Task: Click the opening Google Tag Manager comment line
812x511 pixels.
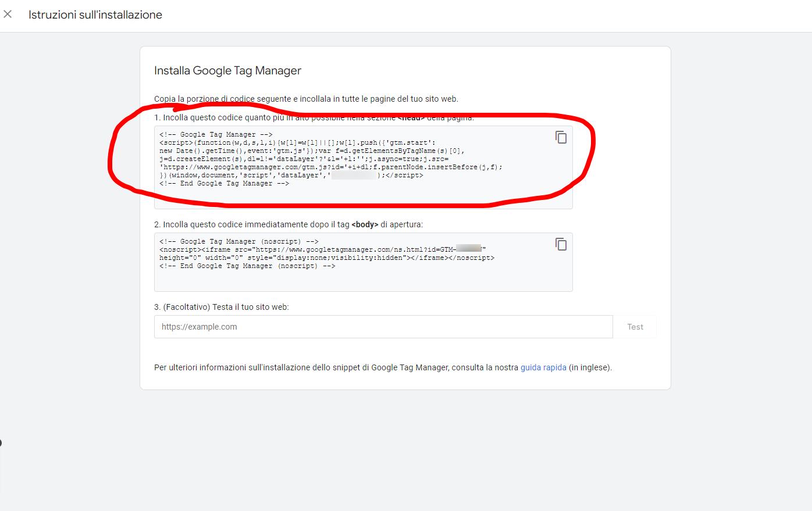Action: (216, 134)
